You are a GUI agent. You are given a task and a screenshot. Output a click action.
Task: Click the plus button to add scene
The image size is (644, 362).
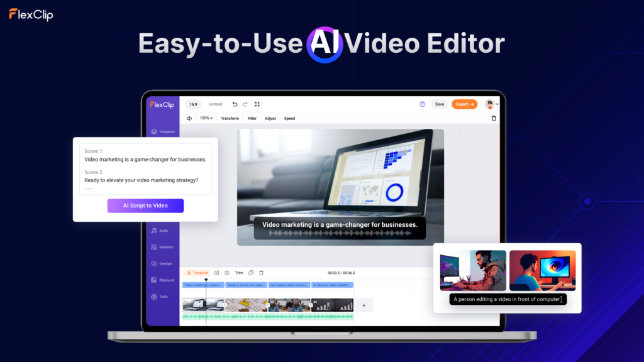click(x=364, y=305)
